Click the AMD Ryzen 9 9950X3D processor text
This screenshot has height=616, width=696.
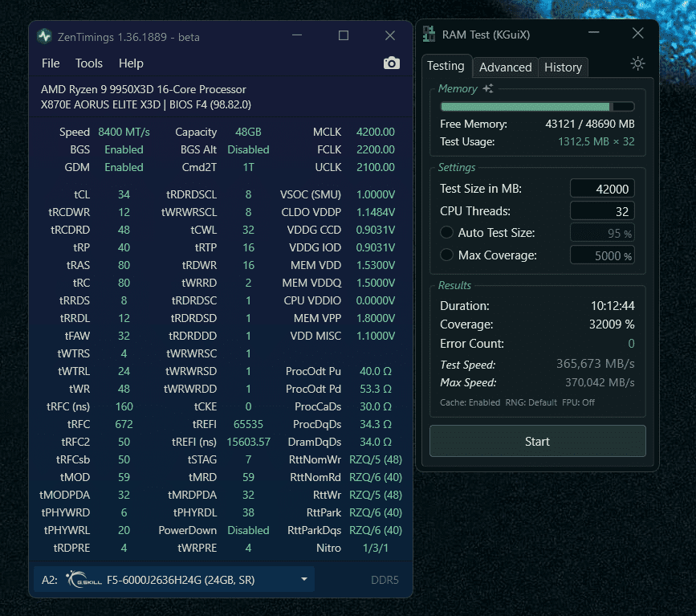click(x=144, y=89)
